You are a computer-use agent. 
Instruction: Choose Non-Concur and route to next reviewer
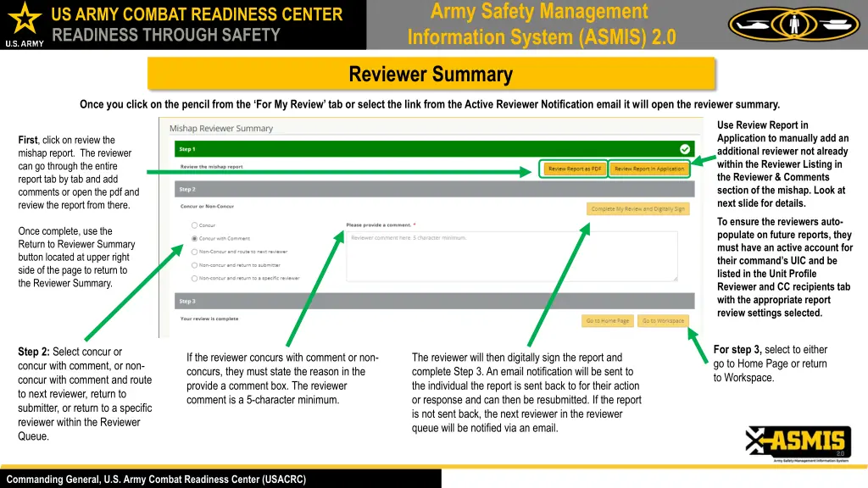point(193,252)
